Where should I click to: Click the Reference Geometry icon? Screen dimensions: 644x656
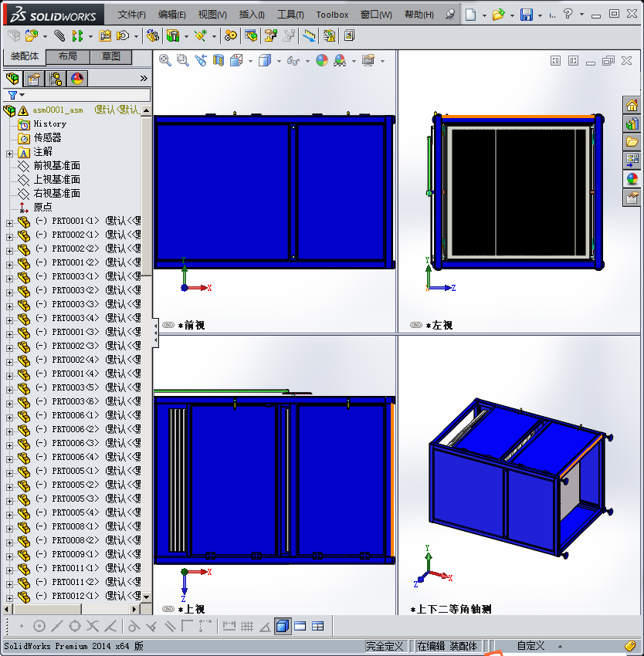pos(201,36)
